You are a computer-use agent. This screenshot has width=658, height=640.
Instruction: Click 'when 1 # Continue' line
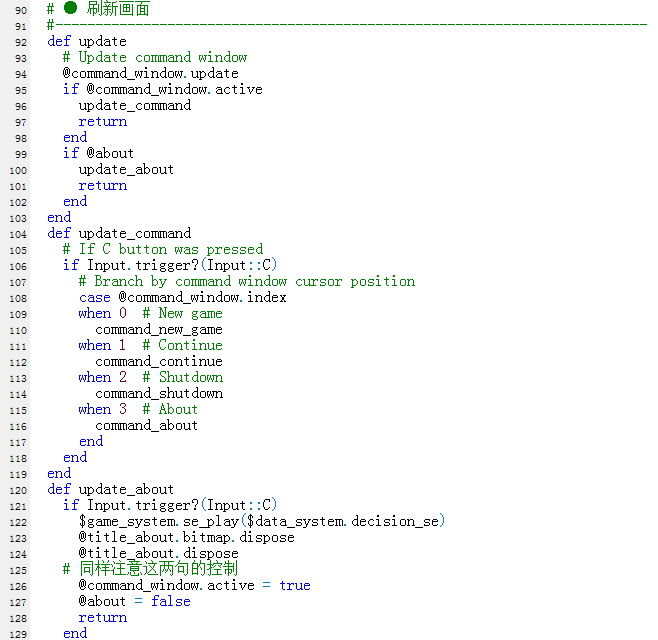coord(151,346)
